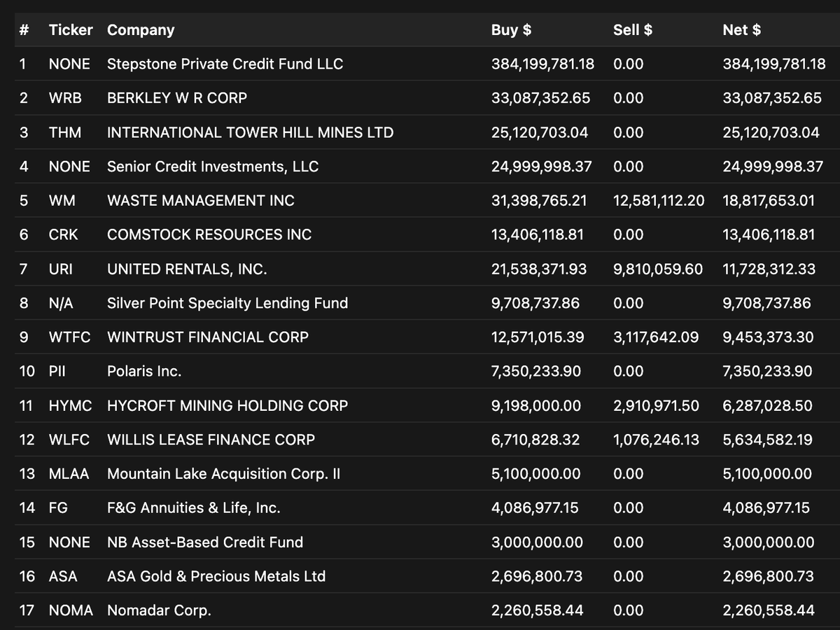Screen dimensions: 840x630
Task: Click the WLFC ticker cell
Action: tap(70, 440)
